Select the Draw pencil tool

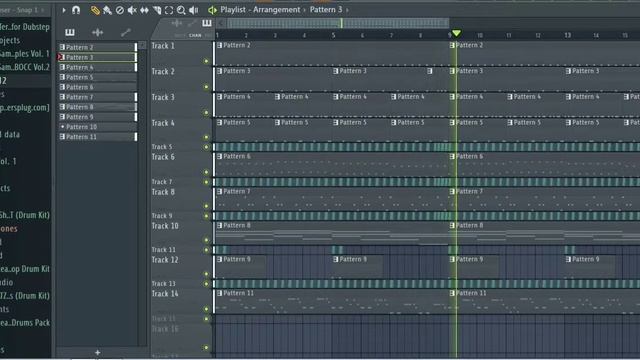(x=95, y=10)
